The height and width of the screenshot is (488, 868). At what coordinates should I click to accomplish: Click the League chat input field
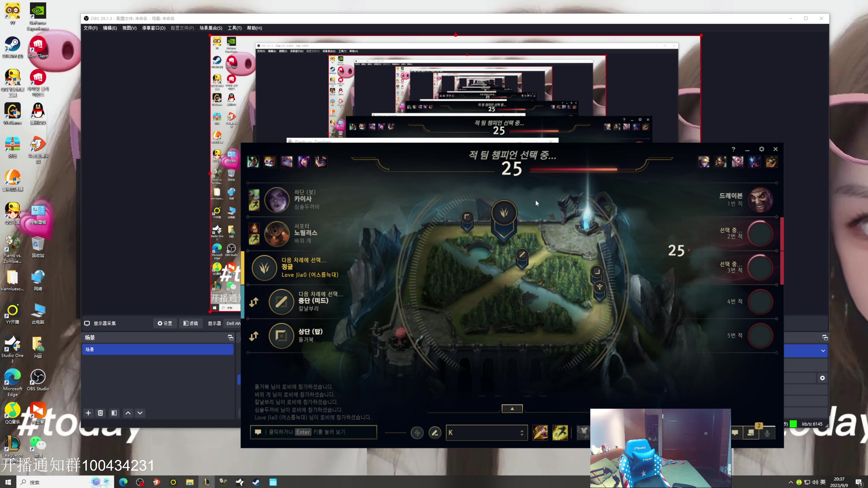(314, 432)
